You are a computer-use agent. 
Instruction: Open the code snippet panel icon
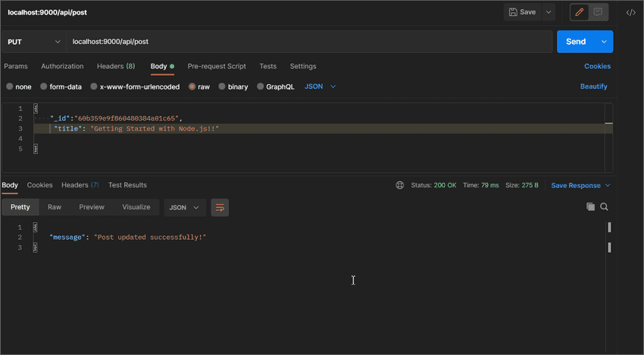pos(631,12)
